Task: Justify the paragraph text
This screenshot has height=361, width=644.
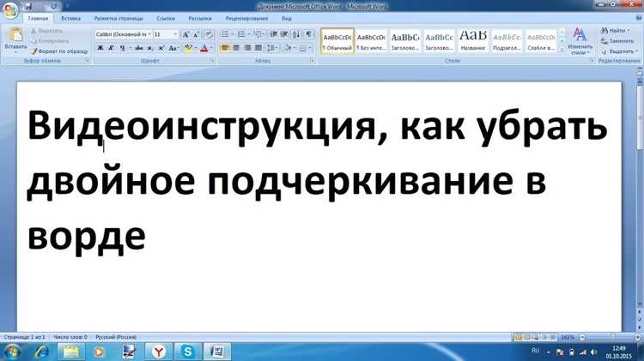Action: point(258,48)
